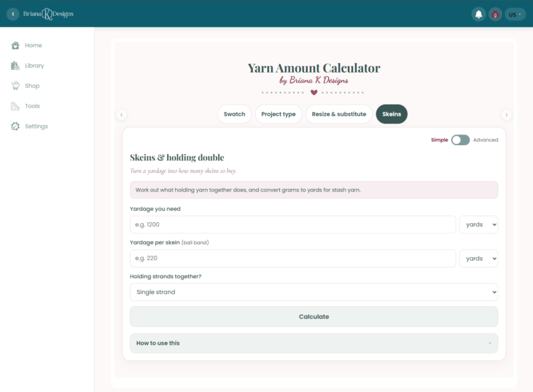Click the Home house icon
The height and width of the screenshot is (392, 533).
(x=15, y=45)
